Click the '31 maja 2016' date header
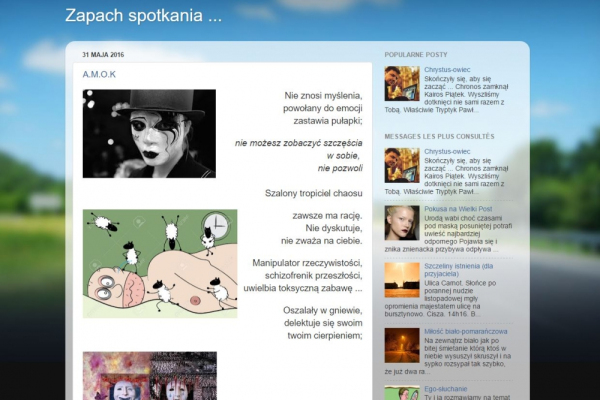This screenshot has width=600, height=400. click(102, 53)
